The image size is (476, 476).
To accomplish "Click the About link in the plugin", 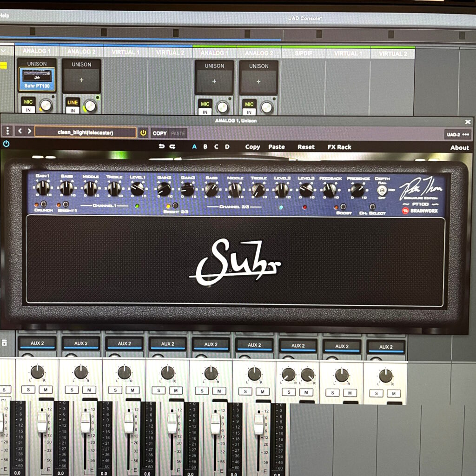I will tap(459, 148).
